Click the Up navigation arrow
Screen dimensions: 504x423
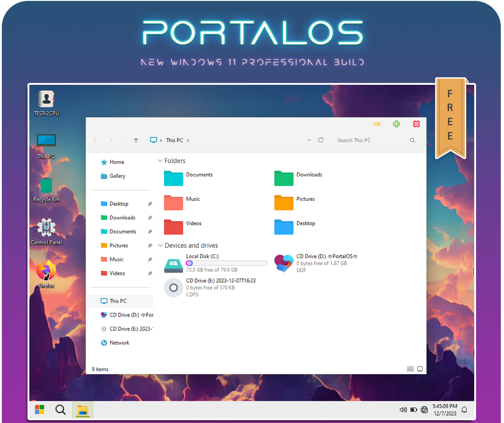tap(136, 140)
